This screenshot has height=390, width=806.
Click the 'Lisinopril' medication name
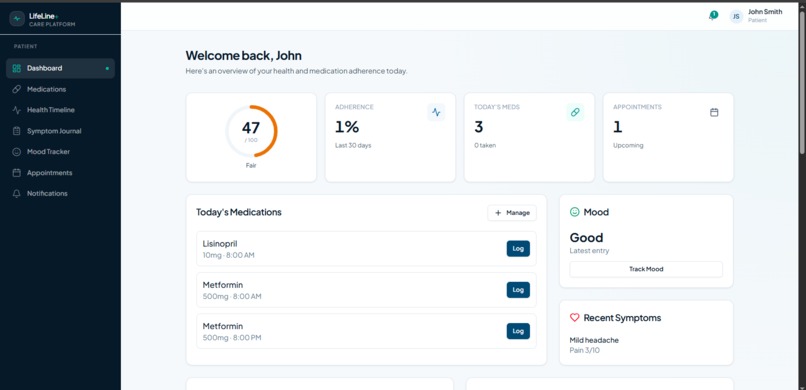coord(220,244)
